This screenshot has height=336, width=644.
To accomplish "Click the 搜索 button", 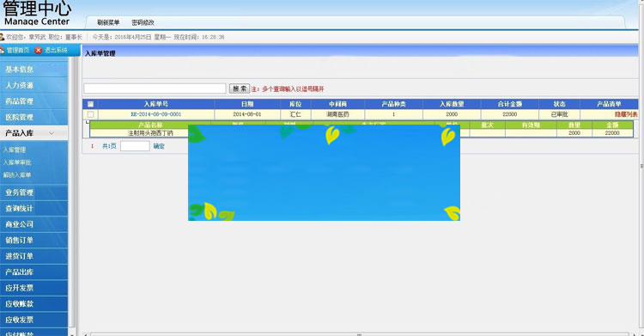I will (x=240, y=89).
